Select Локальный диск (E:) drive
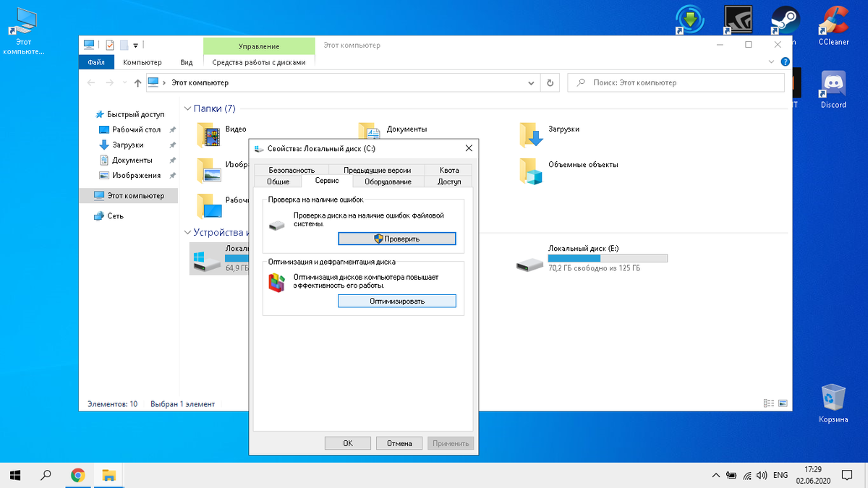The image size is (868, 488). pos(592,258)
